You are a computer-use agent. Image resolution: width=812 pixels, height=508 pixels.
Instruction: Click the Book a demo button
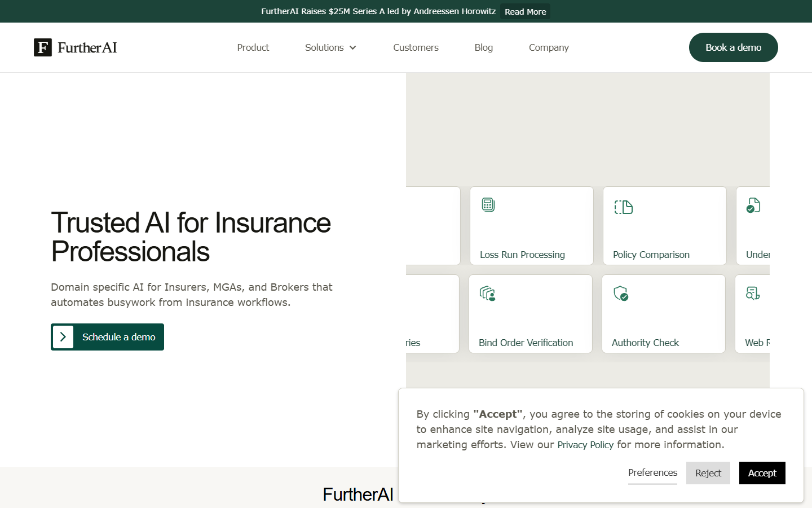(x=734, y=47)
